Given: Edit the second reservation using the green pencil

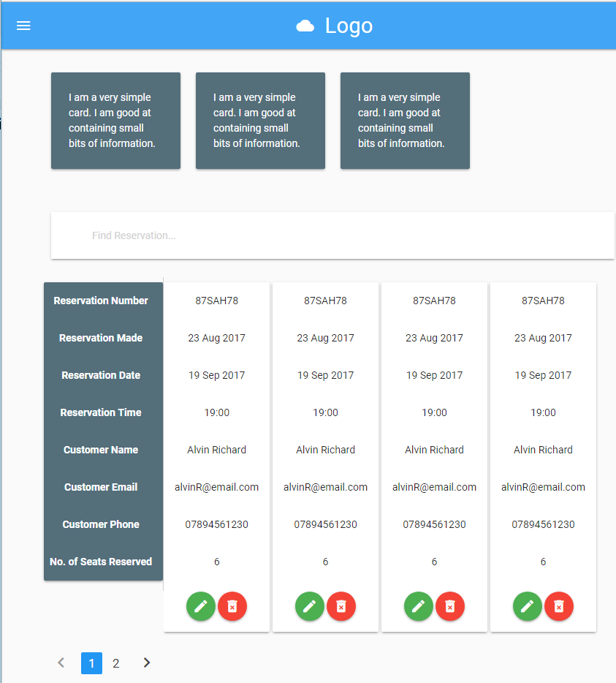Looking at the screenshot, I should [x=310, y=606].
